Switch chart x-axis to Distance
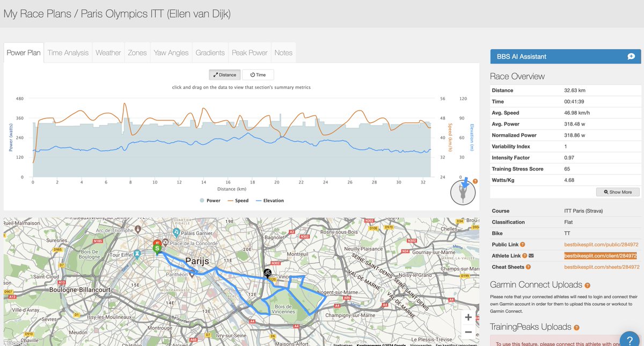 pyautogui.click(x=225, y=75)
